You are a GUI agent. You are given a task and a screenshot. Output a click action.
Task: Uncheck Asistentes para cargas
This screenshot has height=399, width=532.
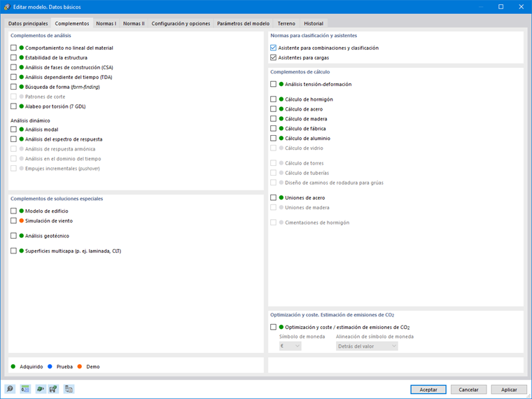(x=274, y=57)
